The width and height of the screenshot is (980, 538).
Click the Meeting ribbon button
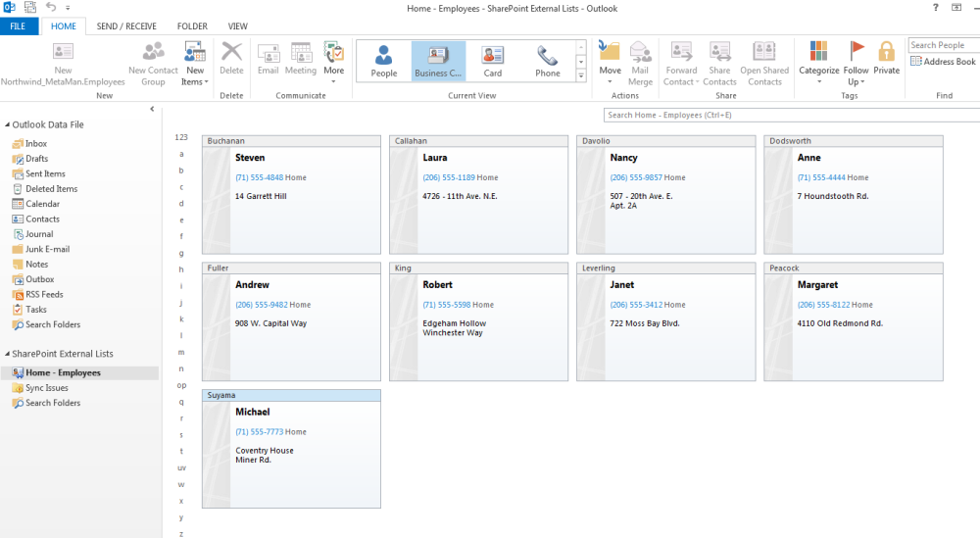pos(301,59)
